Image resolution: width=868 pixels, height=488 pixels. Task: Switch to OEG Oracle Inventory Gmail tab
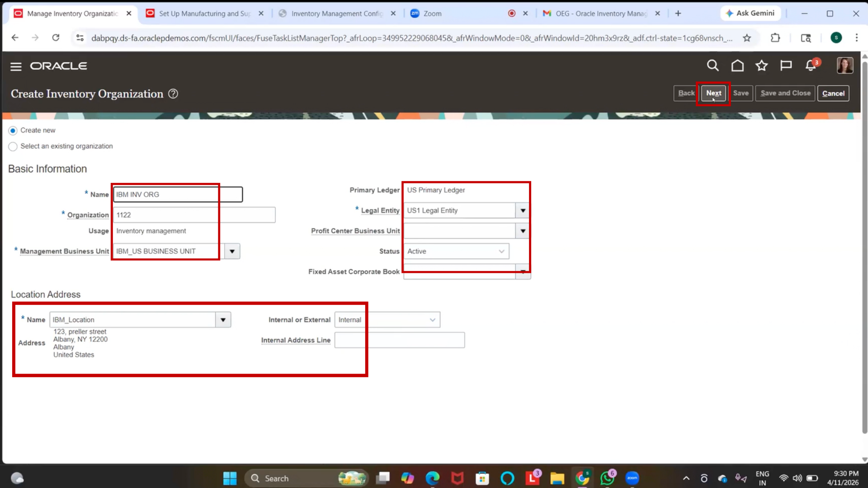pyautogui.click(x=601, y=14)
